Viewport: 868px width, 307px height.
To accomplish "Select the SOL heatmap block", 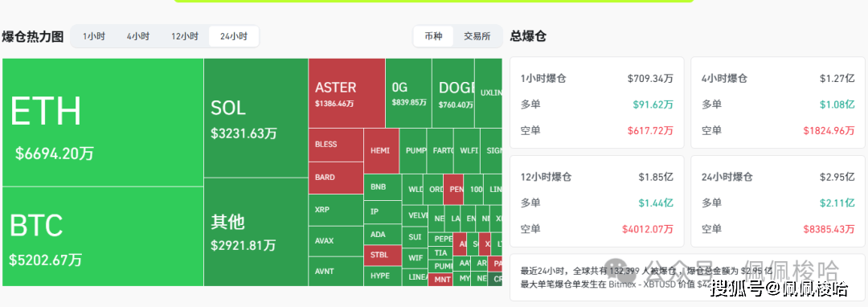I will [x=256, y=118].
